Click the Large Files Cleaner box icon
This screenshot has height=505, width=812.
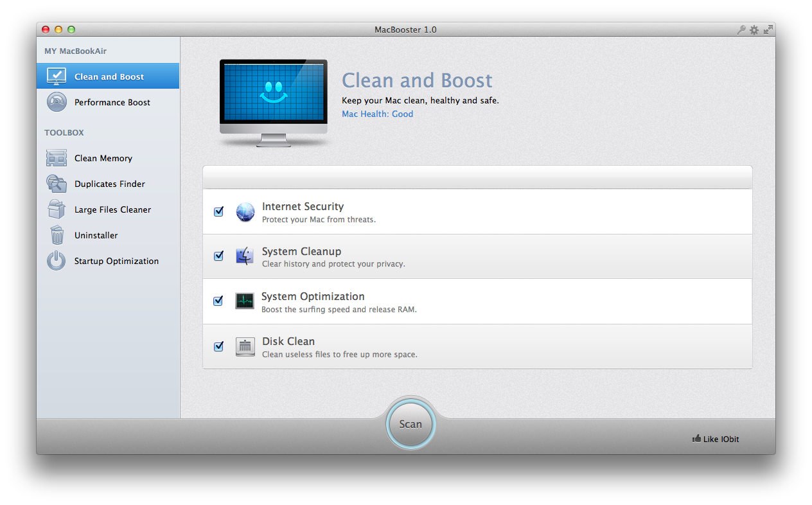(57, 209)
